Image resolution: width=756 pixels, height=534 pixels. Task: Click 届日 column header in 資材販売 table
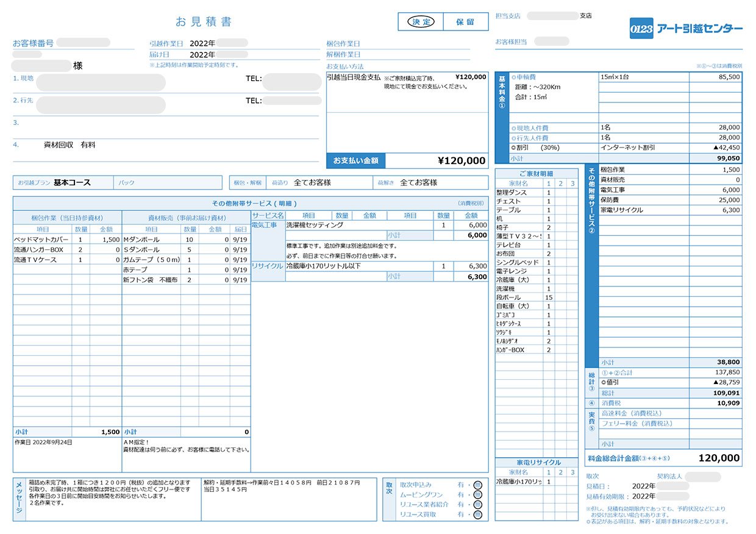240,229
